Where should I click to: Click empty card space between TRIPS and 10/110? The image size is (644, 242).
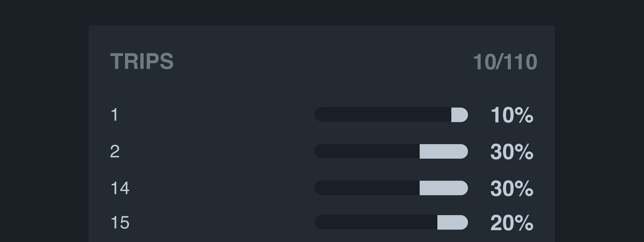[x=322, y=61]
